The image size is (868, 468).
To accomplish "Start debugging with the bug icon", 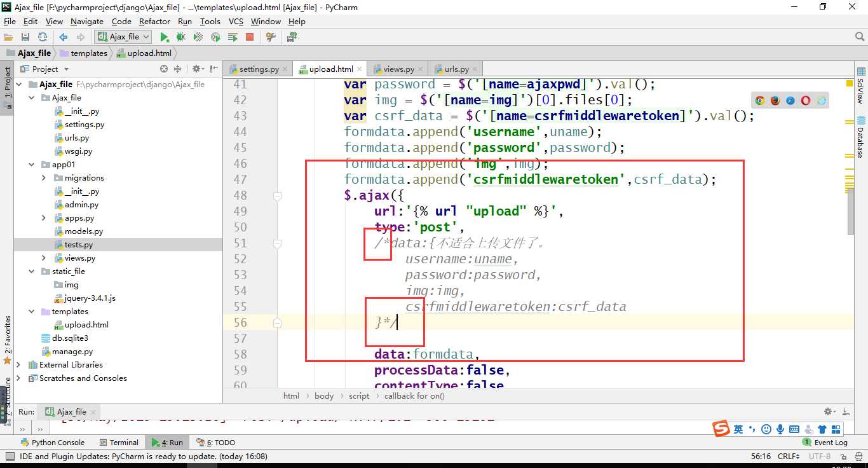I will [181, 37].
